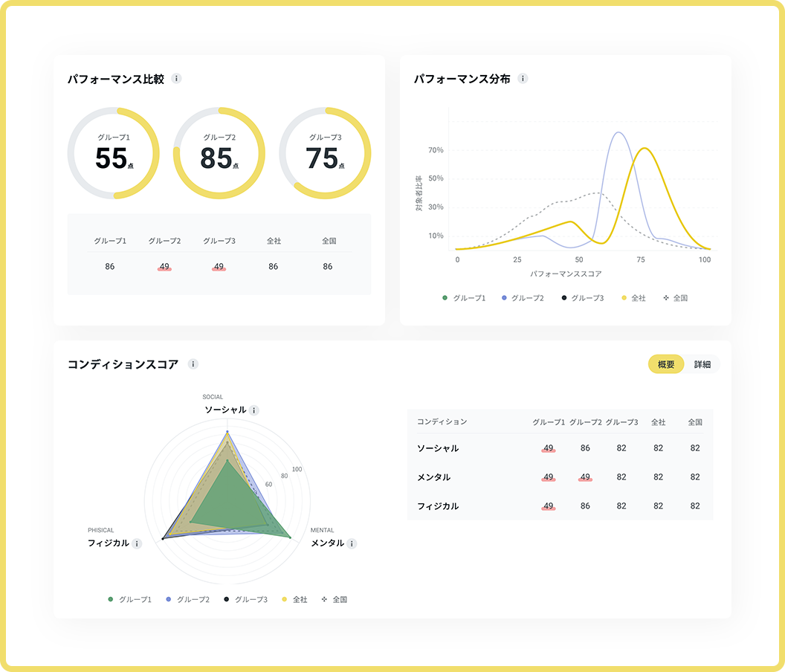Select the グループ3 donut gauge showing 75
785x672 pixels.
pyautogui.click(x=325, y=154)
